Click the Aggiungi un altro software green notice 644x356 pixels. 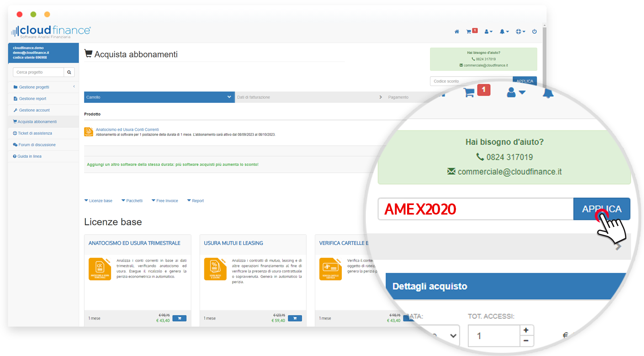click(x=173, y=164)
